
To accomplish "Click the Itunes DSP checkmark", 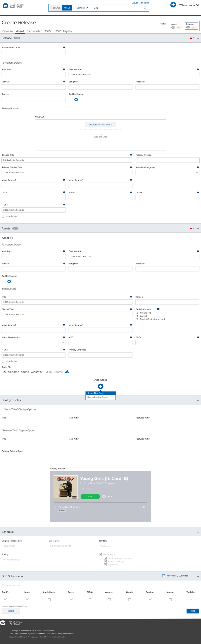I will coord(27,599).
